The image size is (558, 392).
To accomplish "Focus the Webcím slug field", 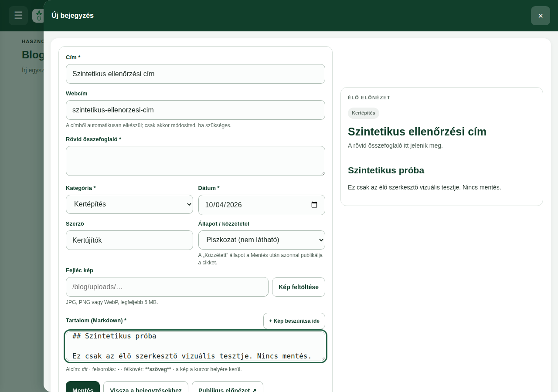I will click(195, 110).
